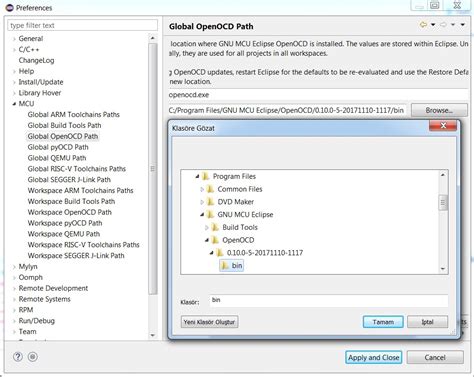
Task: Select Global RISC-V Toolchains Paths
Action: [x=77, y=169]
